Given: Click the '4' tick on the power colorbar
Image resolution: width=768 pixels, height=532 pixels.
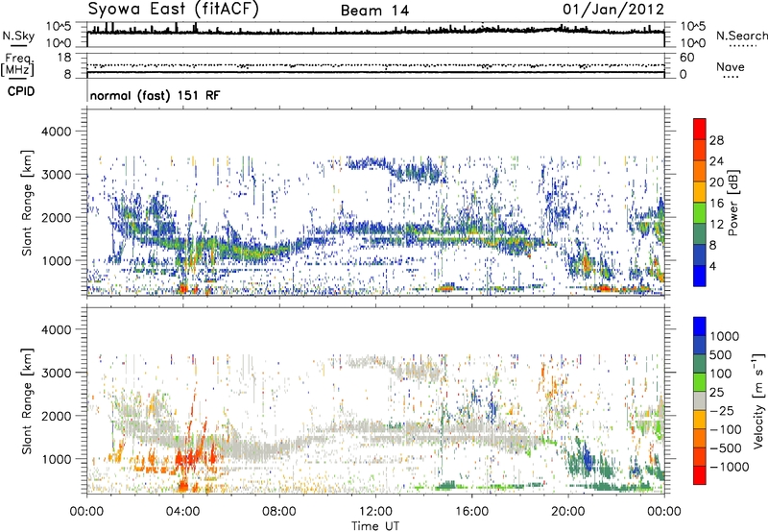Looking at the screenshot, I should click(x=713, y=266).
